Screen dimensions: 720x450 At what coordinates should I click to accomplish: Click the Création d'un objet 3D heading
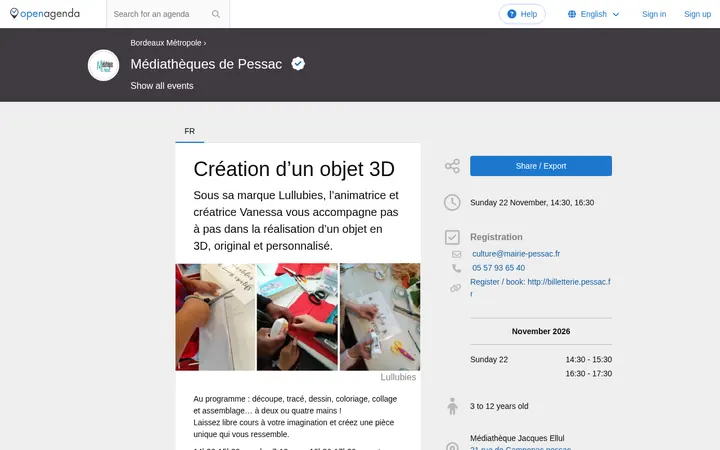click(x=294, y=169)
